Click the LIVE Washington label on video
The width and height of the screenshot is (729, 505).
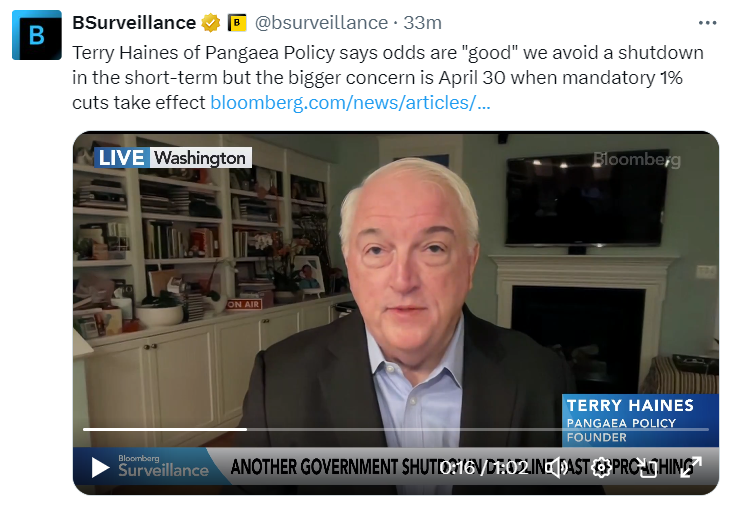(x=173, y=158)
